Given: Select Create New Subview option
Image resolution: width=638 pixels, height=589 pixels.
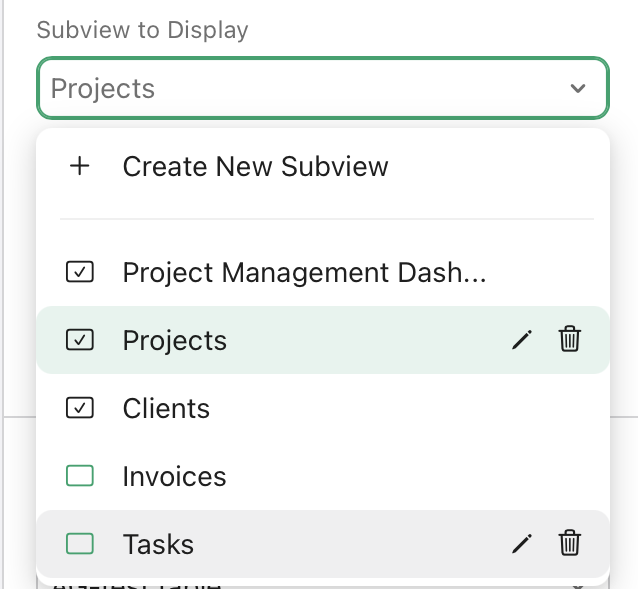Looking at the screenshot, I should 323,166.
